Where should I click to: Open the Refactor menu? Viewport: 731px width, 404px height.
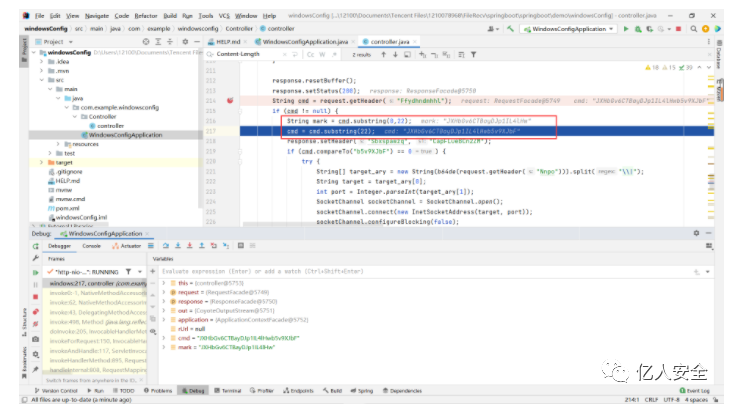click(146, 15)
